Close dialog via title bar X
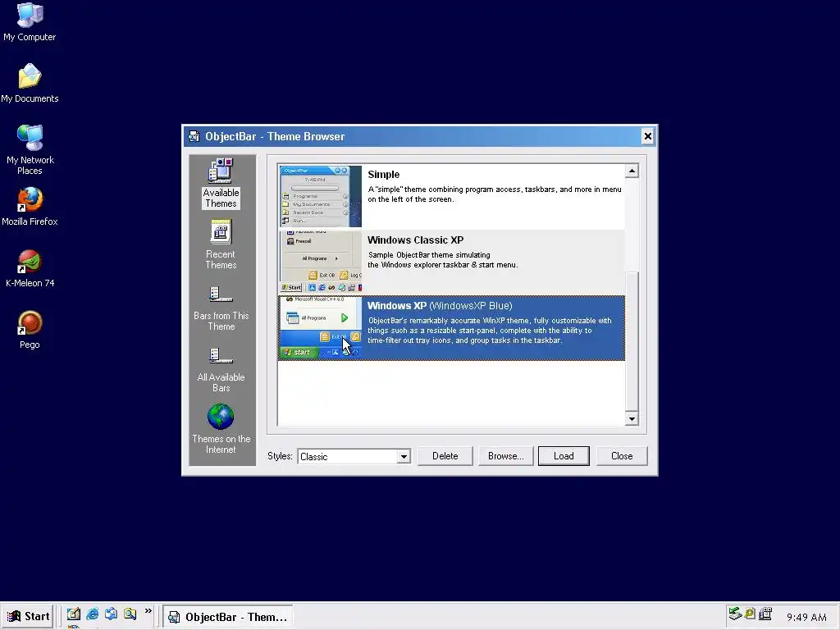840x630 pixels. click(647, 136)
